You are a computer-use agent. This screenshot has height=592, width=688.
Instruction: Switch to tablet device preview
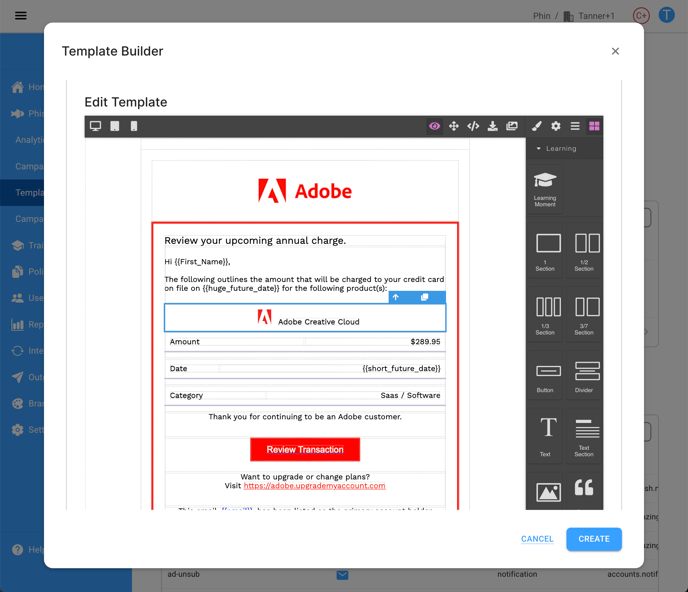(x=115, y=126)
